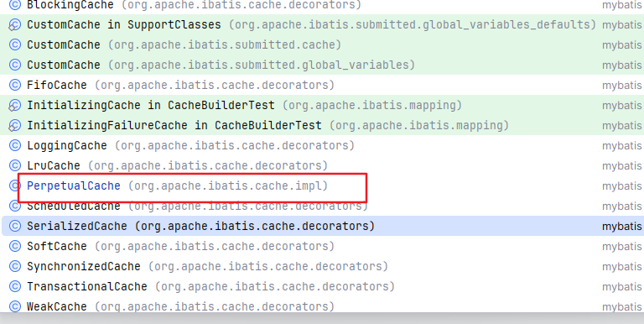Image resolution: width=644 pixels, height=324 pixels.
Task: Select CustomCache in submitted.global_variables package
Action: pos(322,65)
